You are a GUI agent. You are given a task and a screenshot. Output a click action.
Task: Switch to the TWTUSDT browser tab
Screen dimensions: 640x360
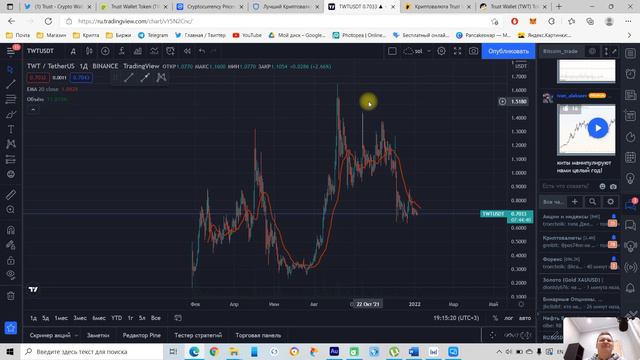[x=362, y=7]
